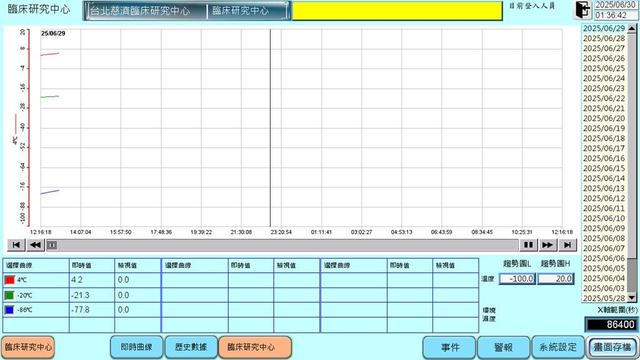The image size is (640, 360).
Task: Select date 2025/06/13 in list
Action: (604, 189)
